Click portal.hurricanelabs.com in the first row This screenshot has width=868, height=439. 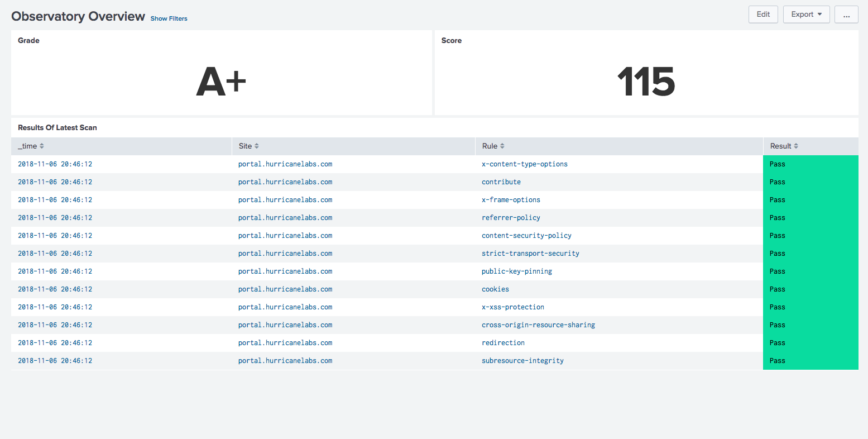pyautogui.click(x=285, y=164)
